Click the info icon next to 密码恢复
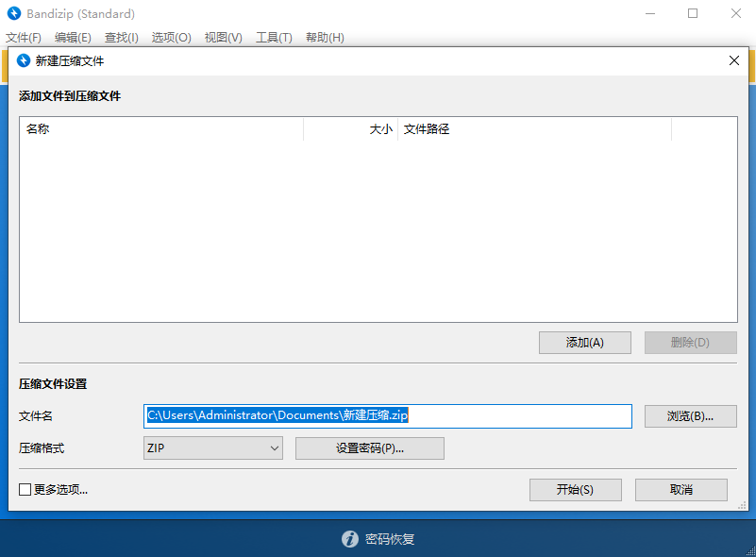756x557 pixels. (350, 539)
